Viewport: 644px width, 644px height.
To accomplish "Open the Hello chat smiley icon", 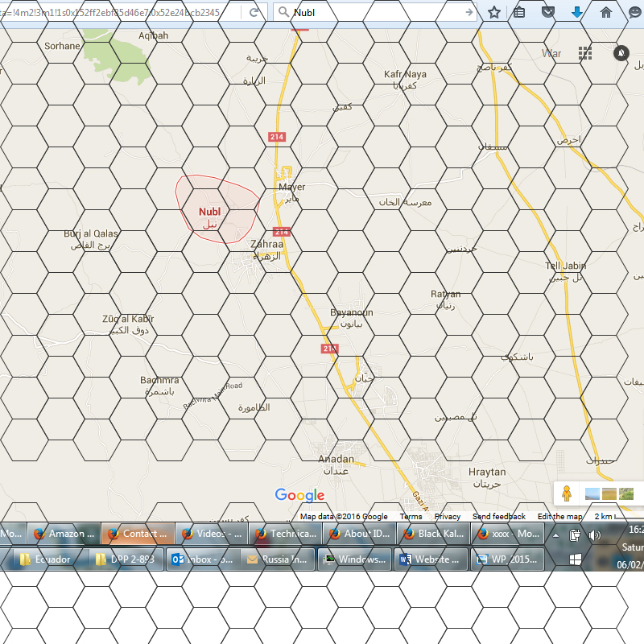I will 635,12.
